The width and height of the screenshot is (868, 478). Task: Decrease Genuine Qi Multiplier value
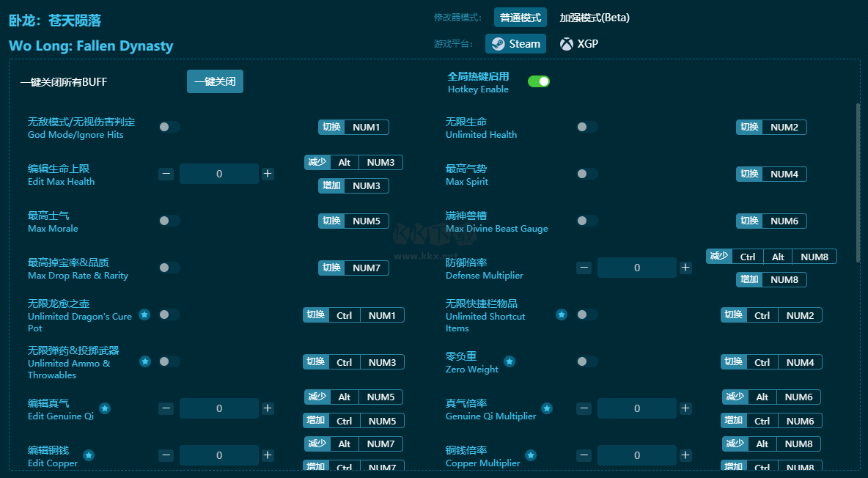point(584,409)
